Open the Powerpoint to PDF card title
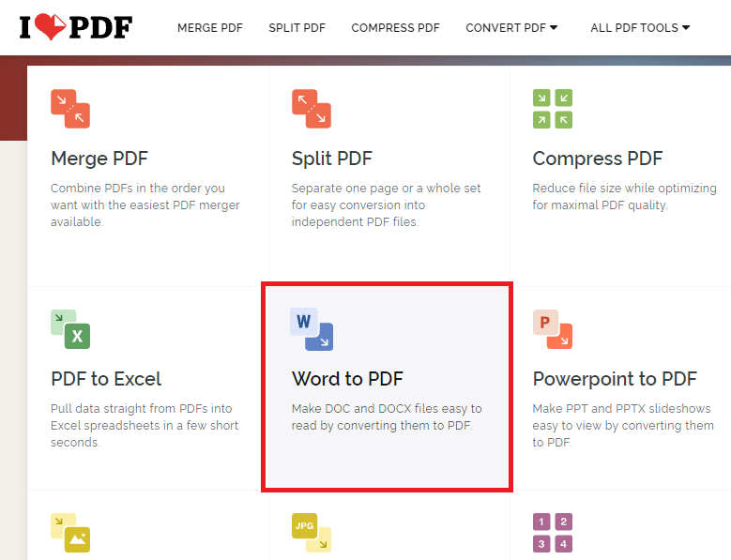This screenshot has width=731, height=560. pyautogui.click(x=615, y=379)
